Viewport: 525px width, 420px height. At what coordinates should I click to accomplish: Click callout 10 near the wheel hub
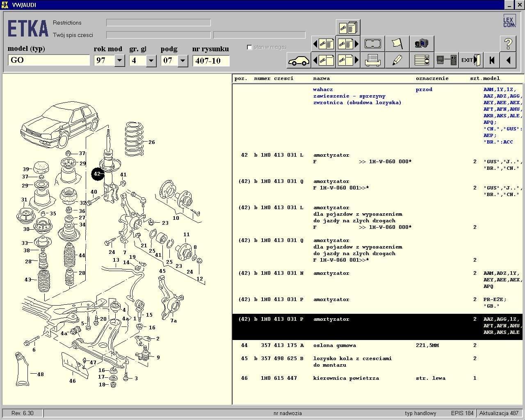coord(176,218)
